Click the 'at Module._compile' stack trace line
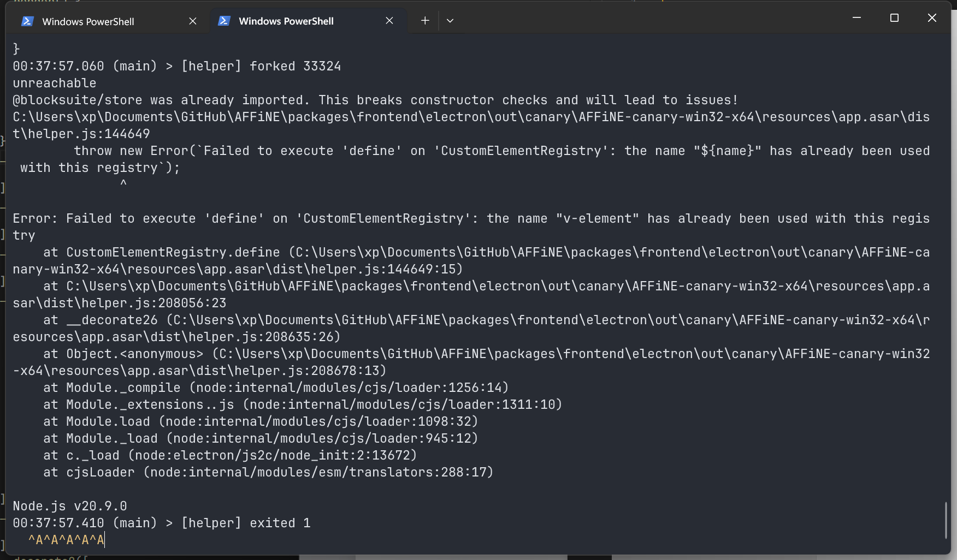The image size is (957, 560). coord(276,388)
